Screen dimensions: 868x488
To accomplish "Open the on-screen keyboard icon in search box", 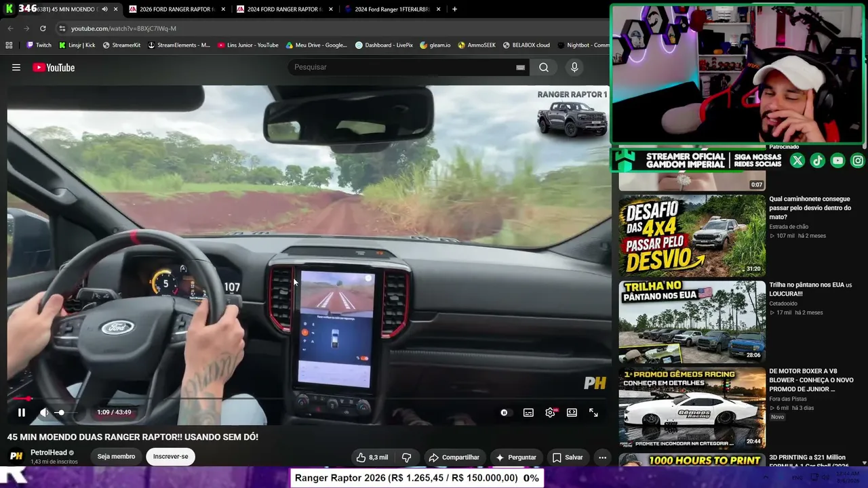I will click(x=520, y=67).
